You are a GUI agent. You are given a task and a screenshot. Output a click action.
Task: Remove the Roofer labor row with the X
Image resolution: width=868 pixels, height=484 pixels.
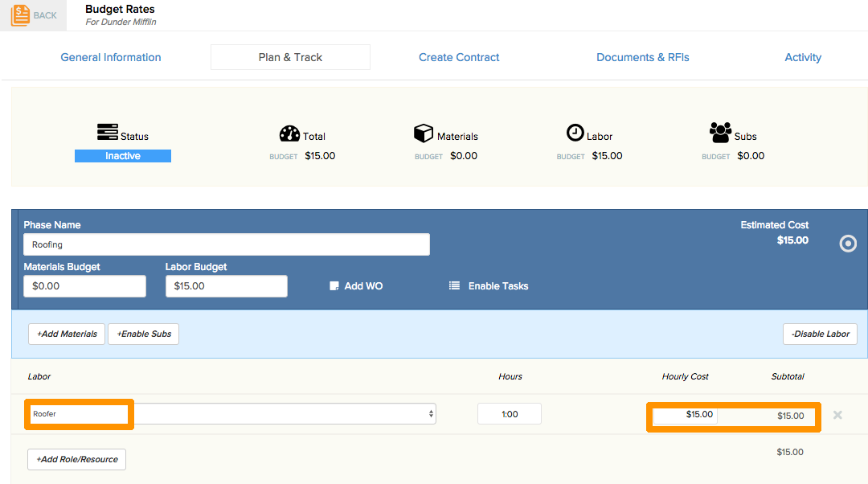click(x=837, y=415)
